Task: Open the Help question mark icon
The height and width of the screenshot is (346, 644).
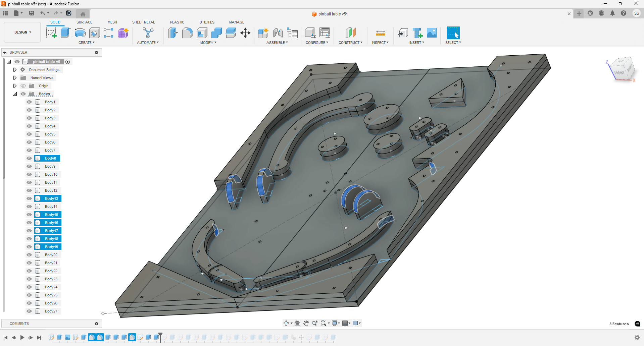Action: 624,13
